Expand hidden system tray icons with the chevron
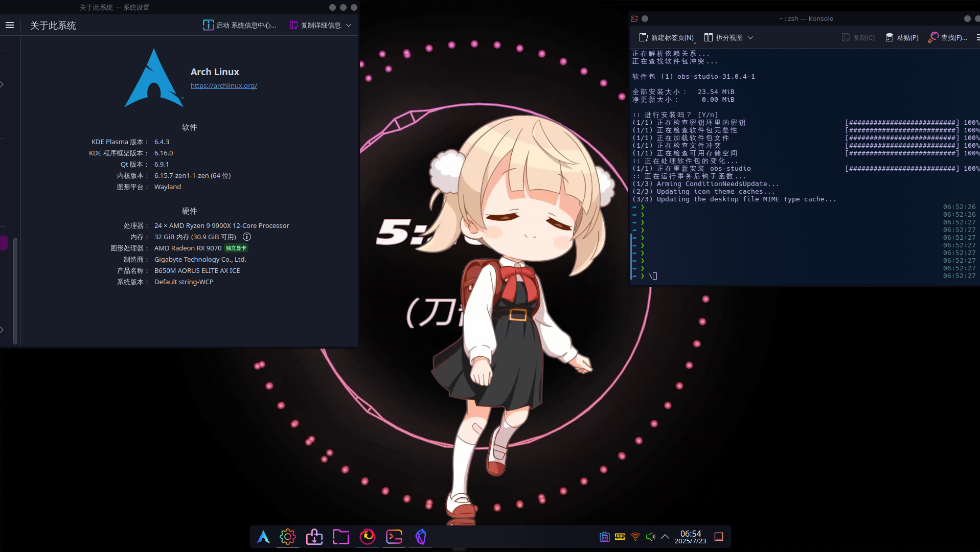 coord(665,537)
